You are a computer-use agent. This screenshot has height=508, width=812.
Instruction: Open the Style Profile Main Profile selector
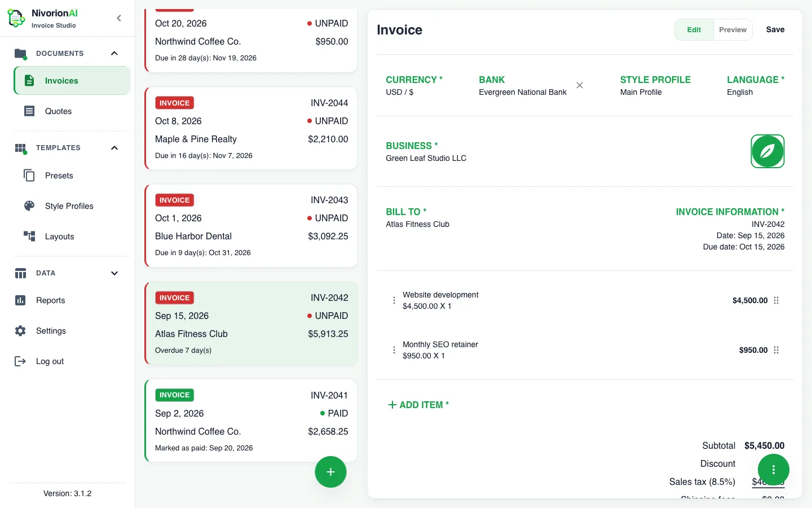tap(655, 86)
